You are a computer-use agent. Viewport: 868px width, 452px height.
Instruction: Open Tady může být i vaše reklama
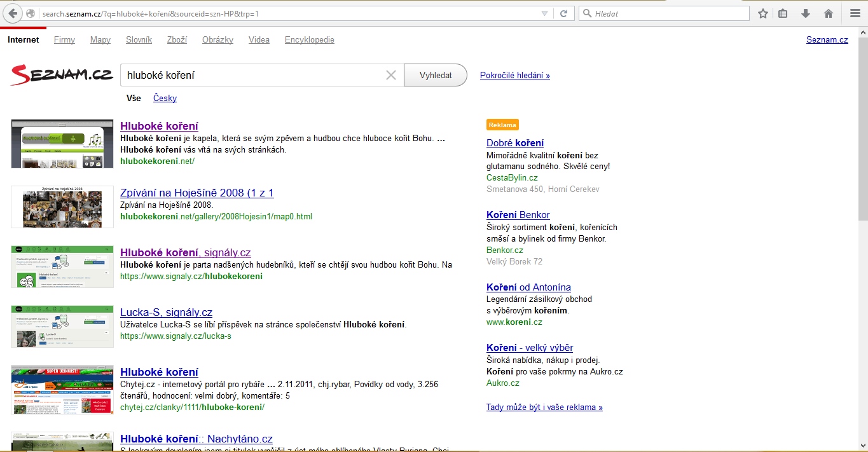click(x=544, y=407)
